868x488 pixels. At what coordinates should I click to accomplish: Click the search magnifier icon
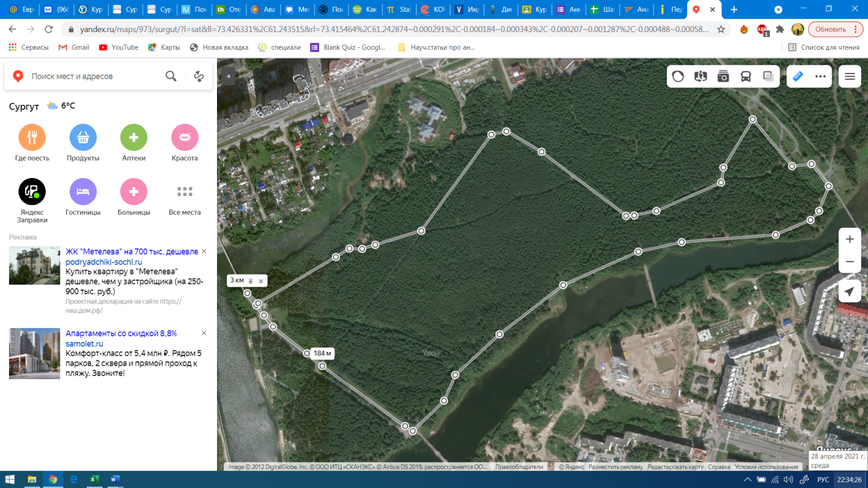point(171,76)
